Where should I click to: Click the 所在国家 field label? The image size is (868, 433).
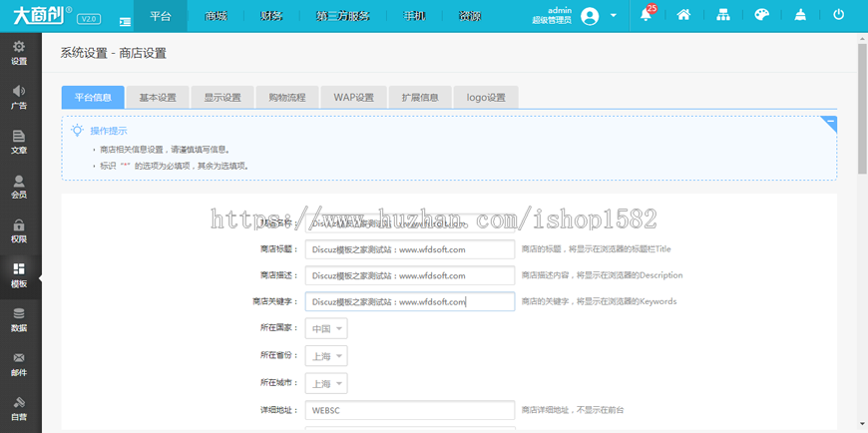(x=279, y=329)
